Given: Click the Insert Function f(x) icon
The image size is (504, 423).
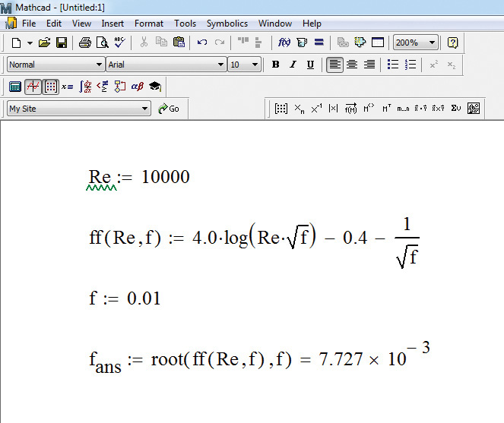Looking at the screenshot, I should (x=284, y=43).
